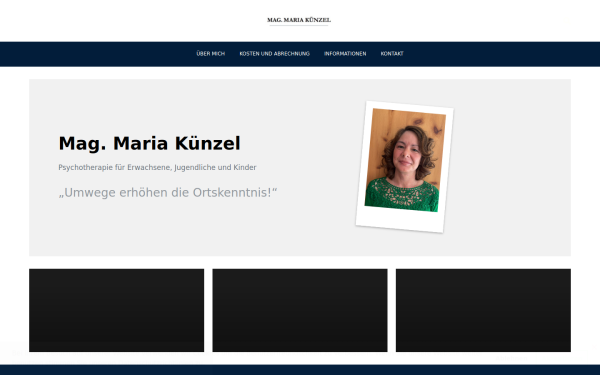Click the polaroid portrait photo
Image resolution: width=600 pixels, height=375 pixels.
(x=404, y=166)
